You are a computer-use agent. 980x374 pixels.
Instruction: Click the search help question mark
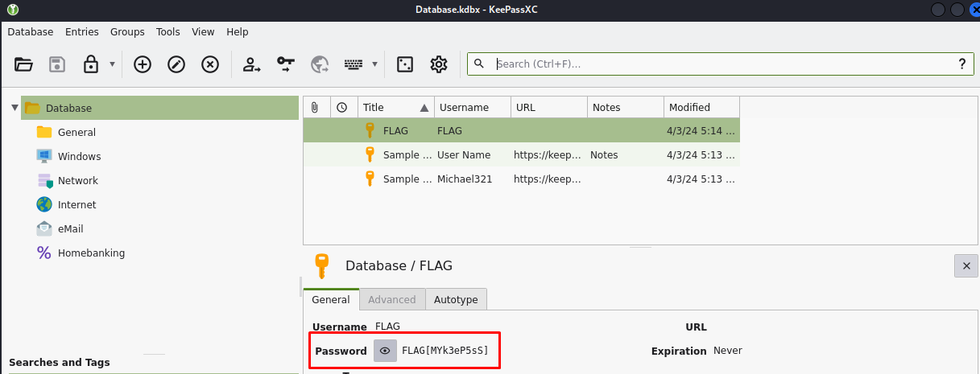961,64
